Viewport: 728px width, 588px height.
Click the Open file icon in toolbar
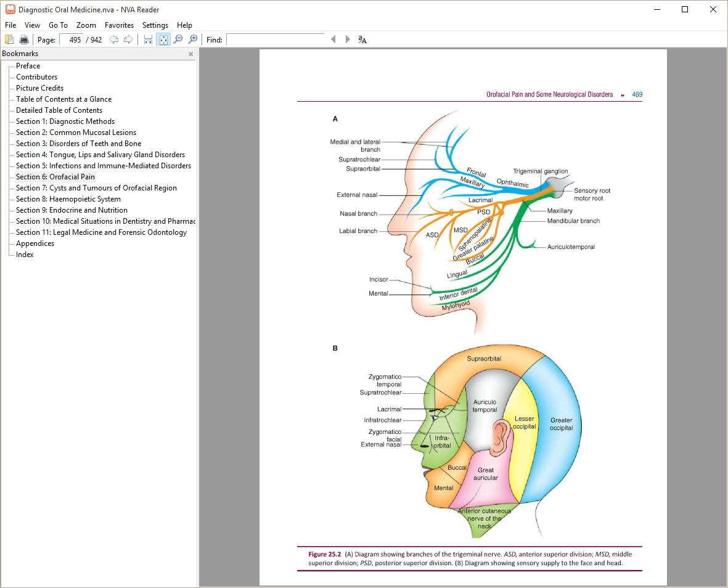9,39
